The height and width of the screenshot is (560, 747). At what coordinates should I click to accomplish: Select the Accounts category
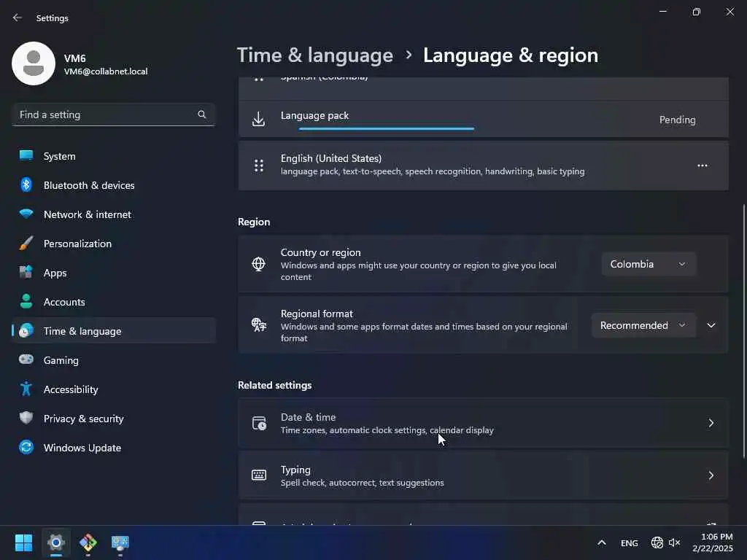pos(114,302)
